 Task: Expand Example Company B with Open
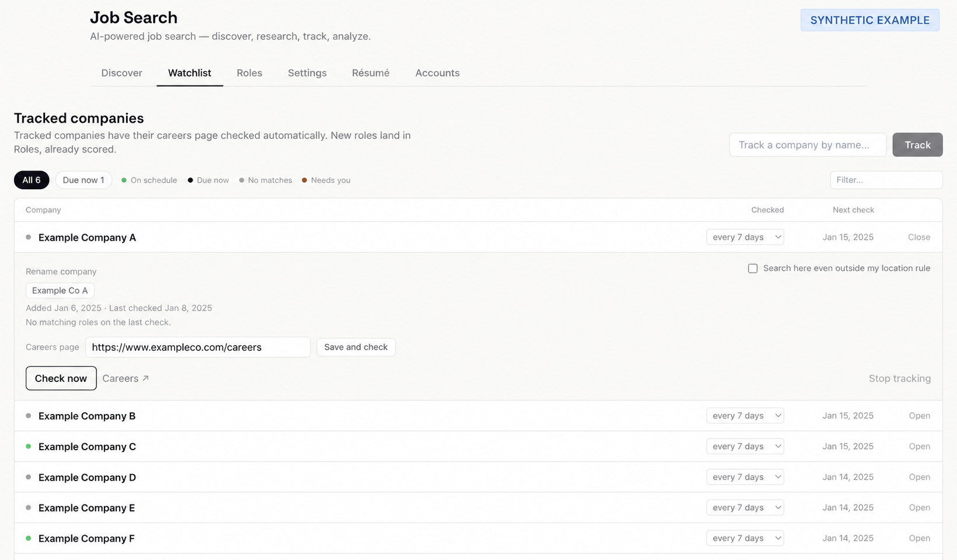tap(920, 416)
